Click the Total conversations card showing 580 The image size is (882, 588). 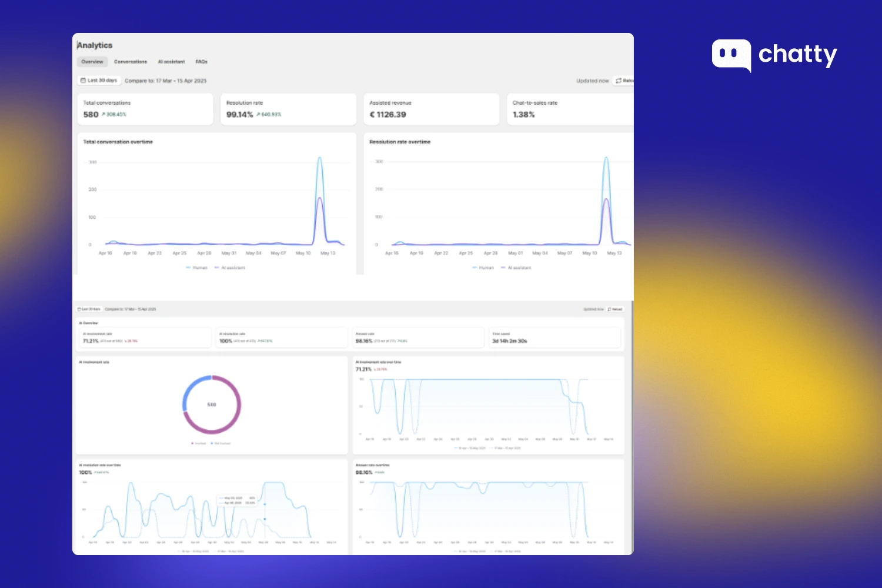(145, 109)
